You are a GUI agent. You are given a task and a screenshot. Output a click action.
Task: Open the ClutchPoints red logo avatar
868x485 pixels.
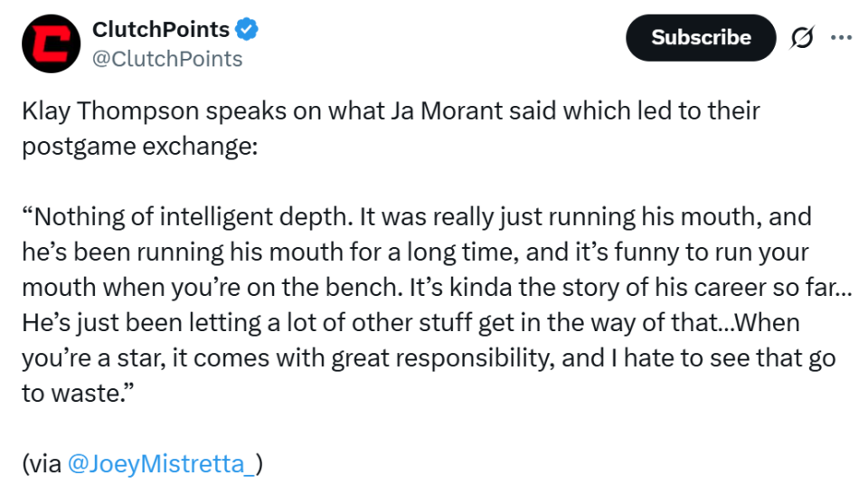tap(50, 43)
